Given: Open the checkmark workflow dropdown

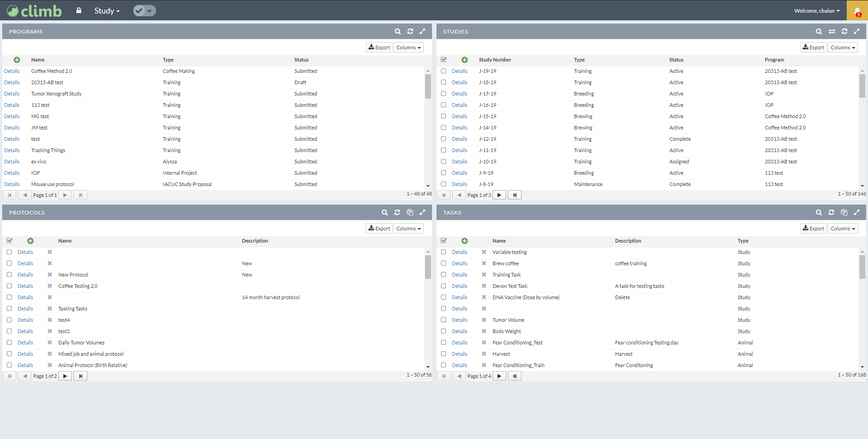Looking at the screenshot, I should [x=145, y=11].
